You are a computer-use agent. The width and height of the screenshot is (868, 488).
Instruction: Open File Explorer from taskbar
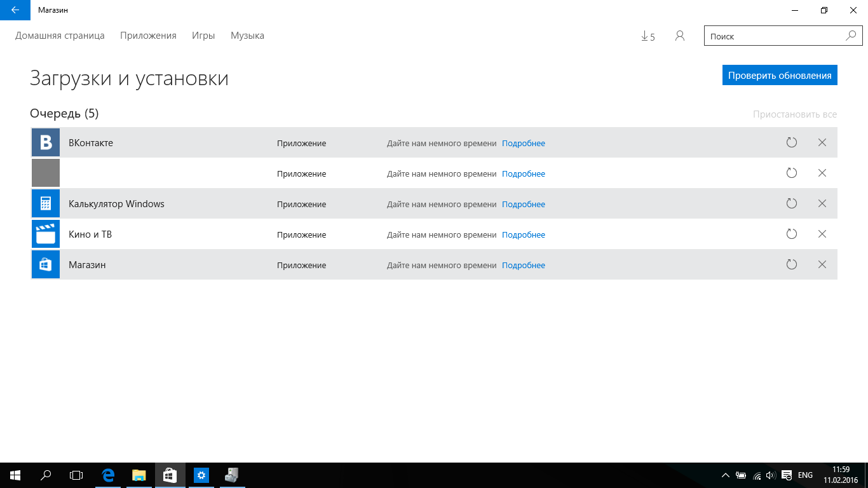click(x=139, y=475)
